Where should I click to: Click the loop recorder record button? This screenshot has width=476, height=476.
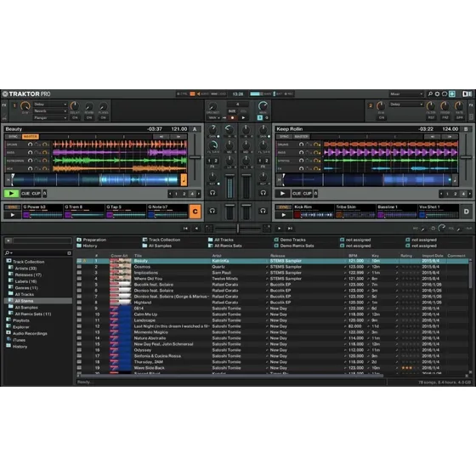pos(233,118)
